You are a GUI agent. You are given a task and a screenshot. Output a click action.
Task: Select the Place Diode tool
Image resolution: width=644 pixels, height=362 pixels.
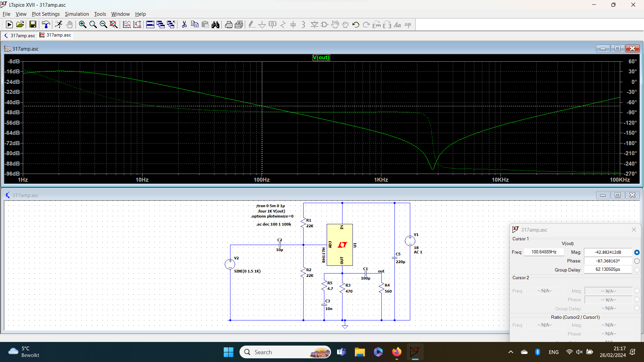314,24
